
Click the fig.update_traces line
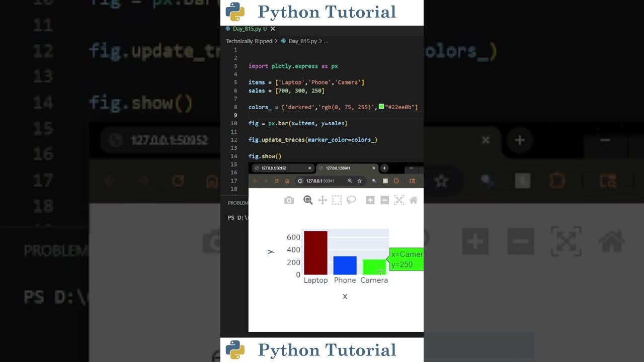click(312, 140)
